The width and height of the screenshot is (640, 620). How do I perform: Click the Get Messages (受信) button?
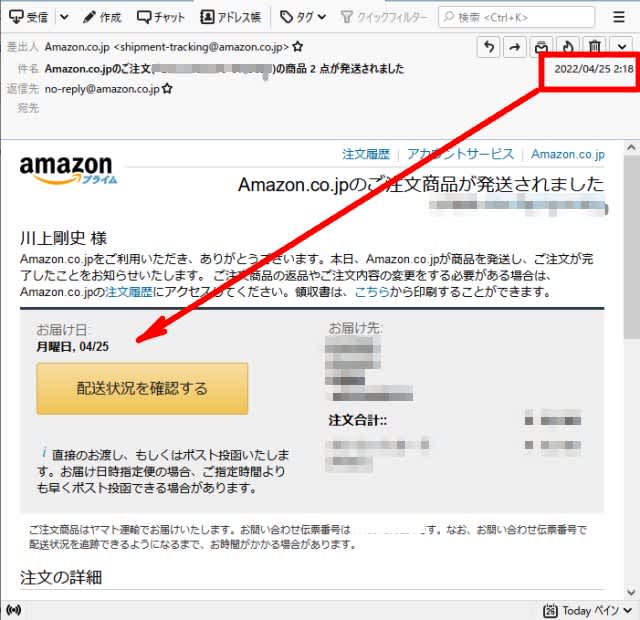click(29, 17)
